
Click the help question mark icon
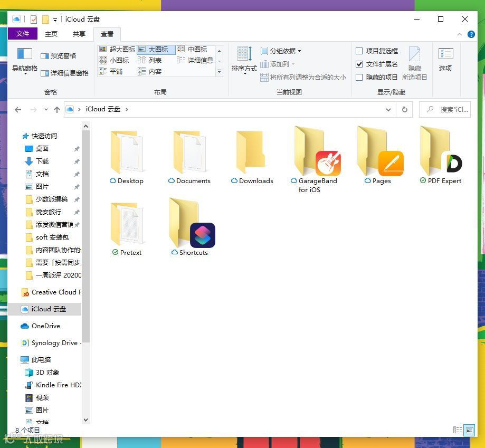471,34
